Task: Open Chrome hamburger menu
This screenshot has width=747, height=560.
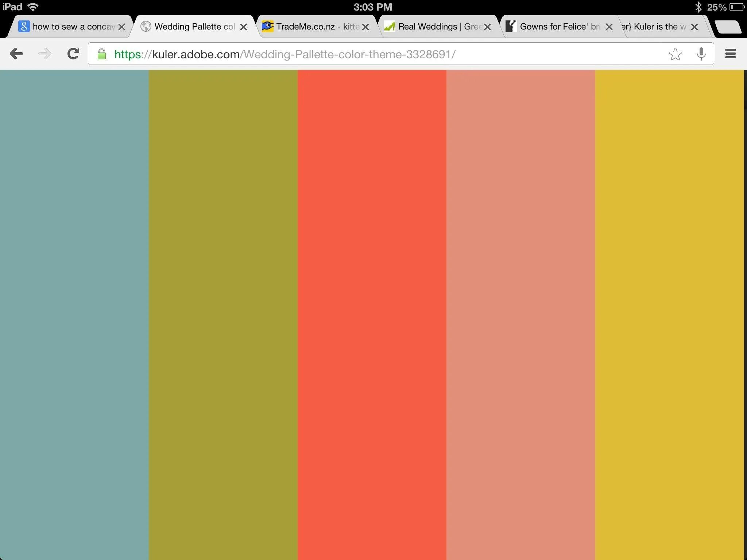Action: tap(730, 54)
